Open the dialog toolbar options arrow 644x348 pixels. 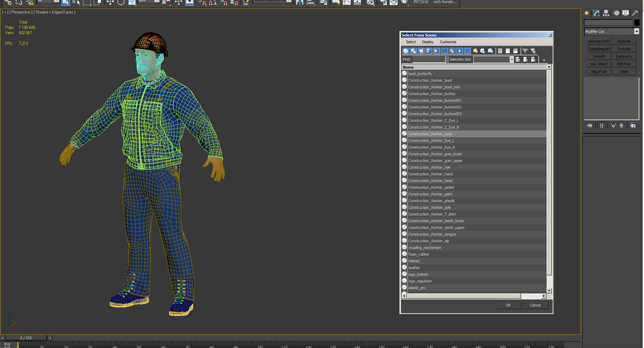(x=544, y=60)
